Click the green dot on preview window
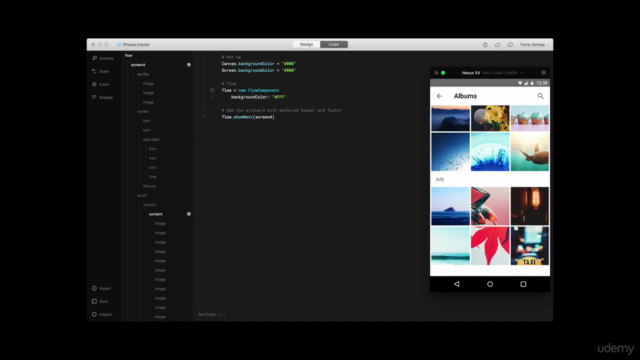 [x=443, y=73]
